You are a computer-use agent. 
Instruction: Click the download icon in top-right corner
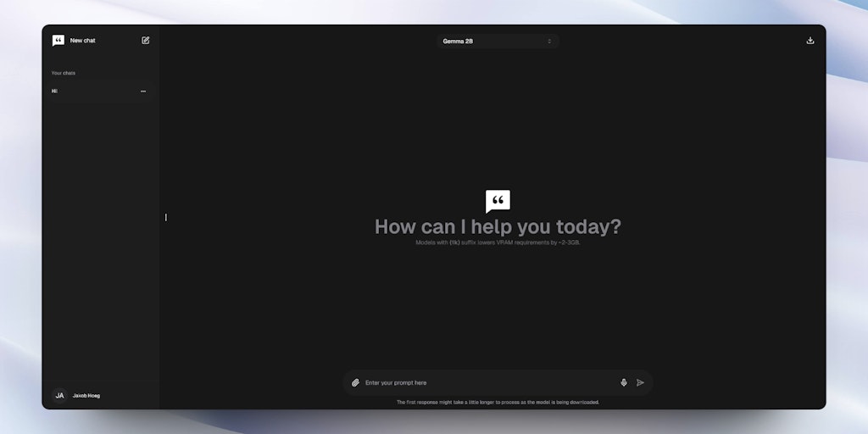coord(810,41)
